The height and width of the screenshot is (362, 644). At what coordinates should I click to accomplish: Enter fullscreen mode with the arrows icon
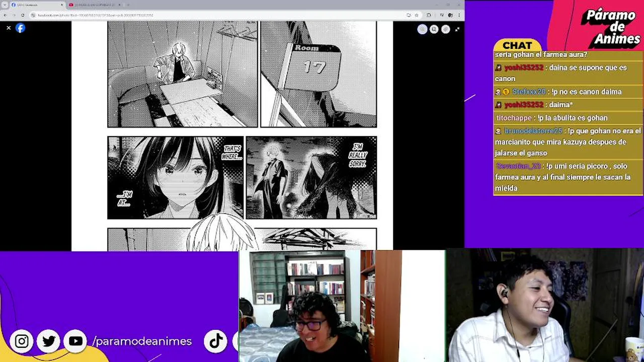click(x=457, y=29)
